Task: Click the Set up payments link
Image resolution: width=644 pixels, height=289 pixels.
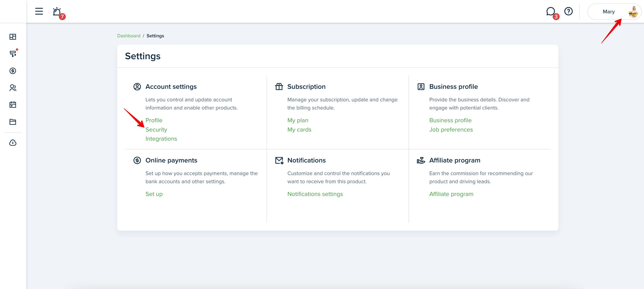Action: pos(154,194)
